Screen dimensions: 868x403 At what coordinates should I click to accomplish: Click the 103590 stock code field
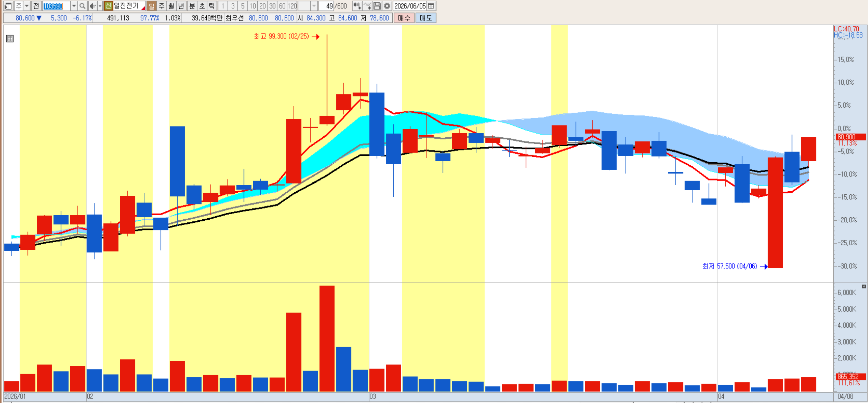pyautogui.click(x=56, y=6)
